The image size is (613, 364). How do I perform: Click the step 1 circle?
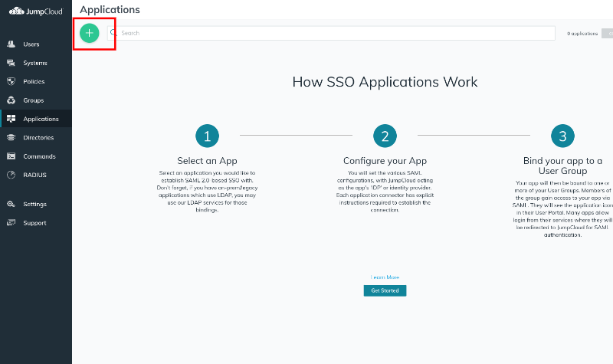(x=207, y=136)
